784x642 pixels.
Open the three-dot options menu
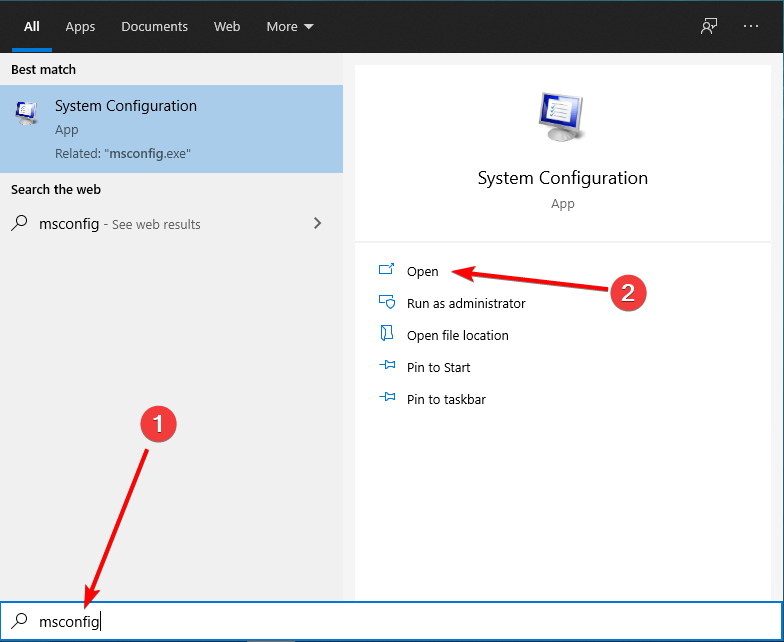point(751,27)
